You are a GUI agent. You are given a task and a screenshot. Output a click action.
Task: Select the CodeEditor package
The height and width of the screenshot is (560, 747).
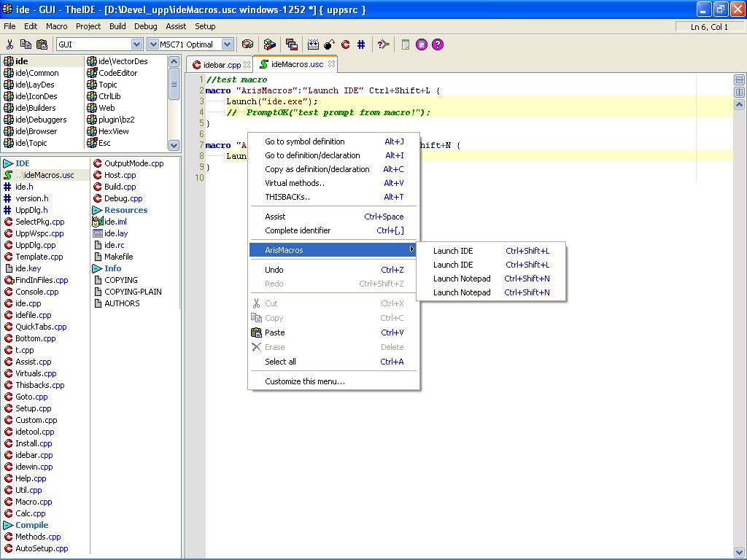[x=117, y=73]
